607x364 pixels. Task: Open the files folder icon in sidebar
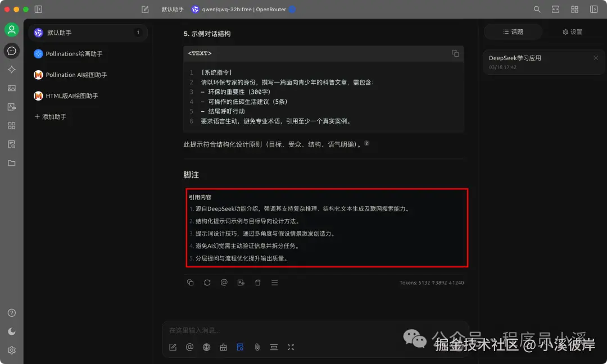click(12, 163)
